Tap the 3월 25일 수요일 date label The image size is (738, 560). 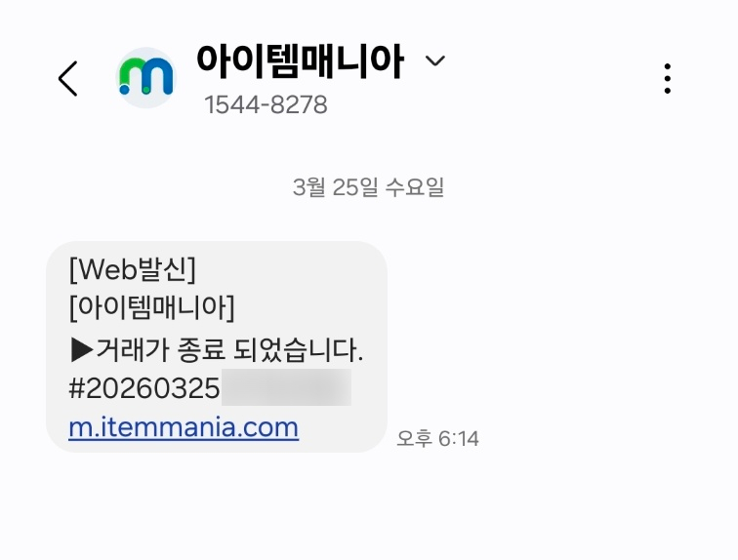pyautogui.click(x=369, y=187)
